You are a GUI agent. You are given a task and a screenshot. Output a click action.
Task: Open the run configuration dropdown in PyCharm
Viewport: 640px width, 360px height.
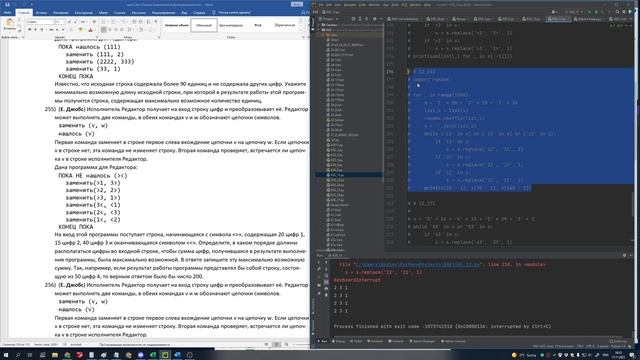pyautogui.click(x=574, y=12)
